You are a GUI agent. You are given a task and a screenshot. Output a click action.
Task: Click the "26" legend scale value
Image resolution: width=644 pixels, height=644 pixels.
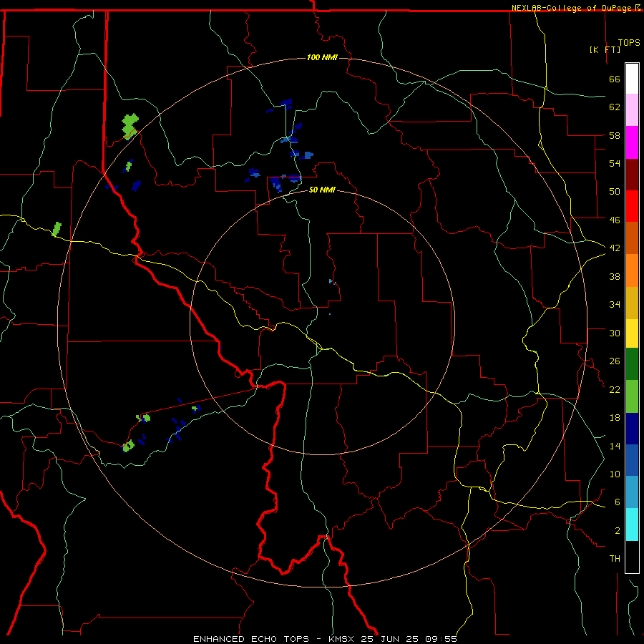[615, 361]
